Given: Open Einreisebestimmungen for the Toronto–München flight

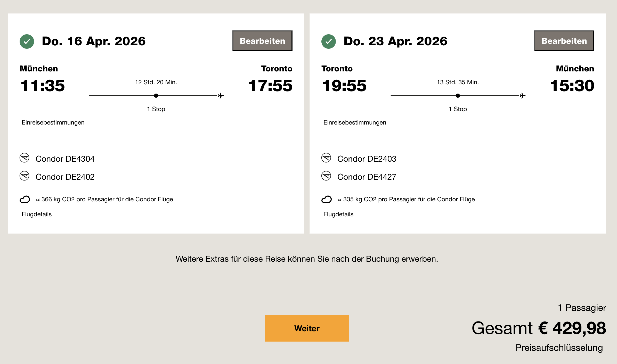Looking at the screenshot, I should tap(355, 122).
